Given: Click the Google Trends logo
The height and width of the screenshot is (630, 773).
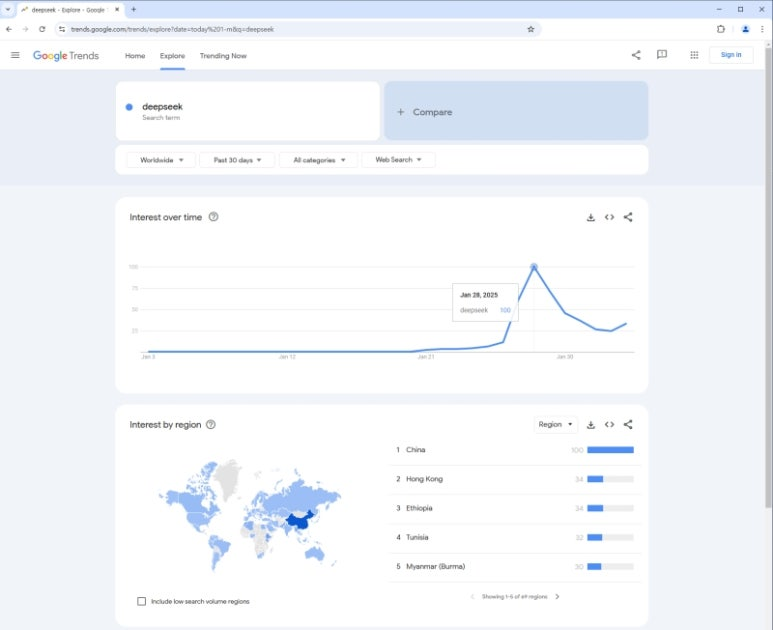Looking at the screenshot, I should [66, 56].
